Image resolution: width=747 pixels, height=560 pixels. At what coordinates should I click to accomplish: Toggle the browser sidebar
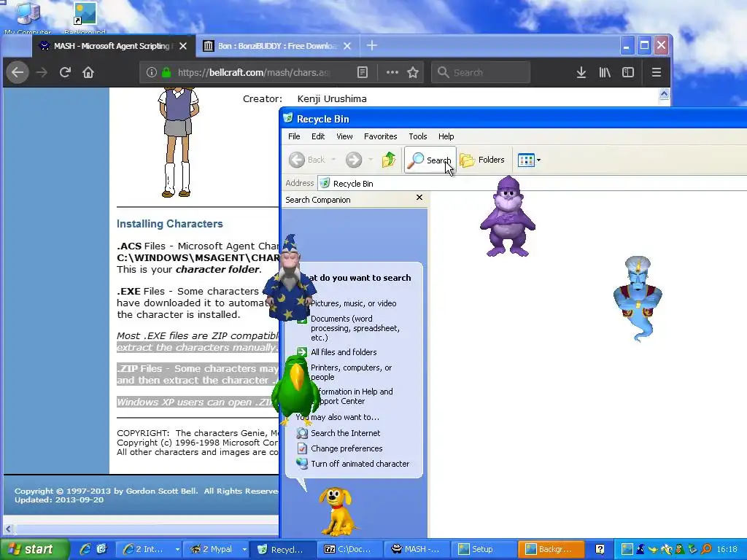[x=628, y=72]
